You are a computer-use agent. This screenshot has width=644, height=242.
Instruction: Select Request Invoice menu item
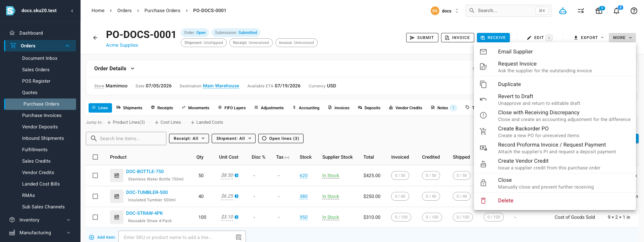(x=555, y=67)
